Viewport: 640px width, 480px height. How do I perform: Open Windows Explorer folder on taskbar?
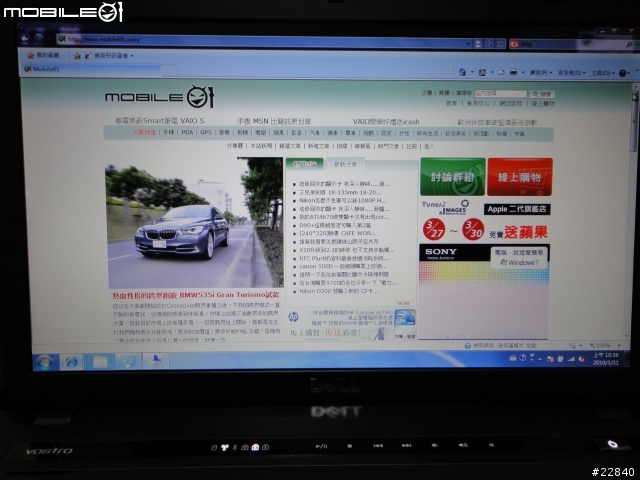(100, 362)
